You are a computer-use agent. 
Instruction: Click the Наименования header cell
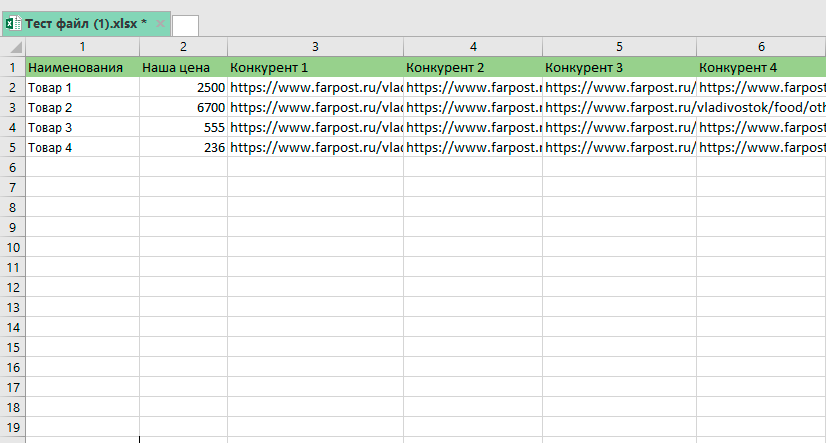click(x=82, y=67)
